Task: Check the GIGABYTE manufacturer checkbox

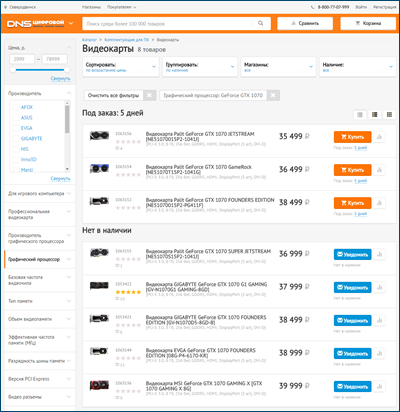Action: tap(16, 138)
